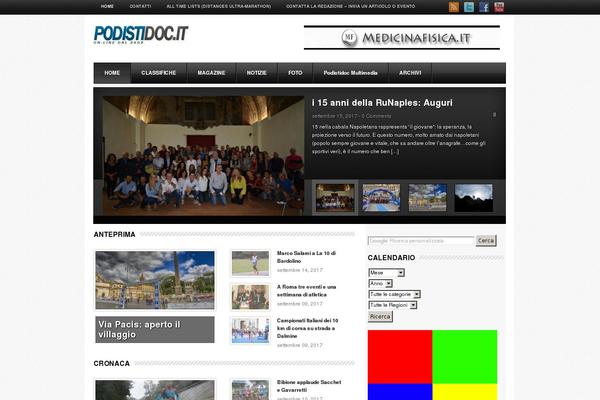Open Campionati Italiani dei 10 km article
Viewport: 600px width, 400px height.
click(x=307, y=328)
